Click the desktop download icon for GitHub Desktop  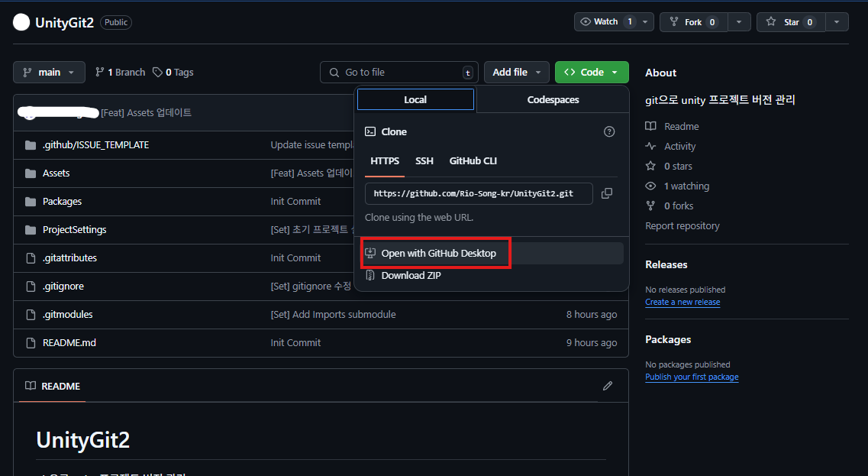coord(370,253)
